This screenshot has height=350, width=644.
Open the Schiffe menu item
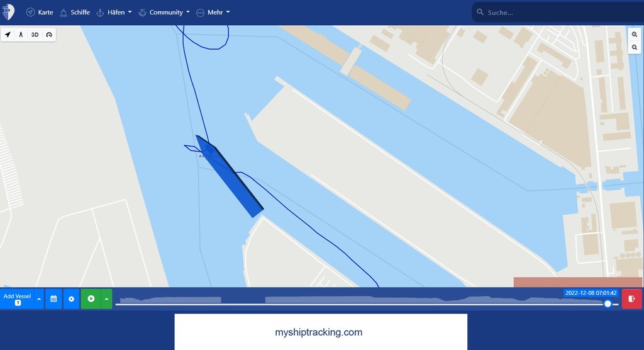pos(75,13)
